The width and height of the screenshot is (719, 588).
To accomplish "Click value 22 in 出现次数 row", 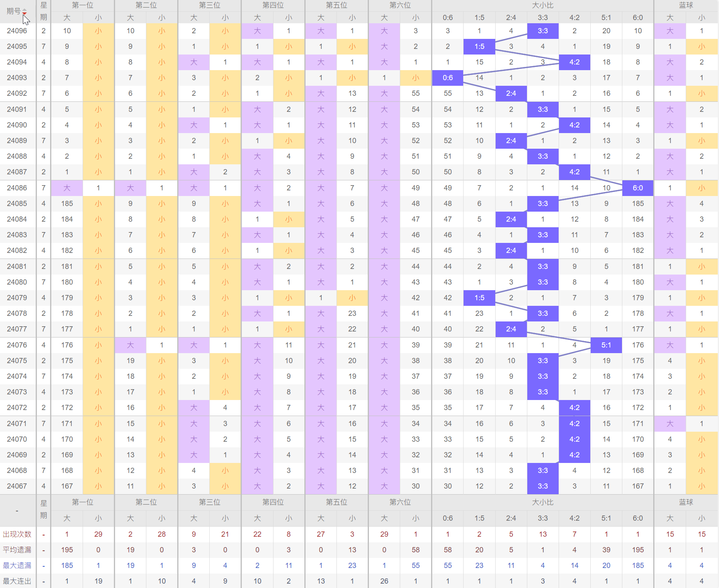I will point(257,534).
